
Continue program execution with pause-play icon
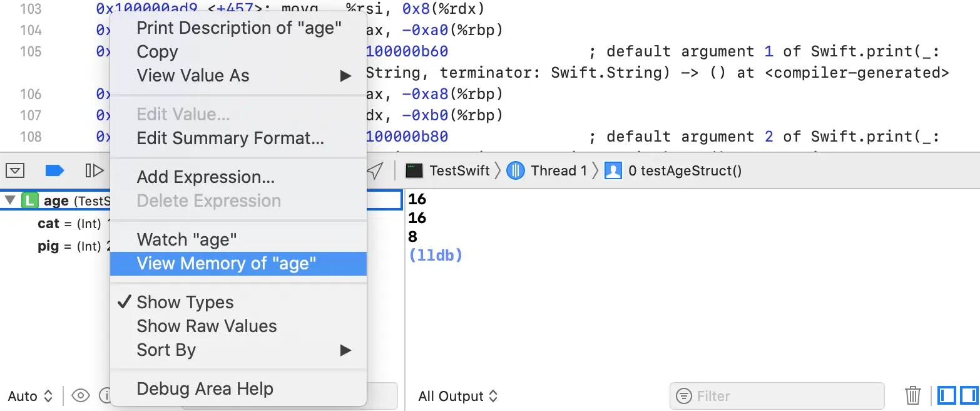[94, 170]
